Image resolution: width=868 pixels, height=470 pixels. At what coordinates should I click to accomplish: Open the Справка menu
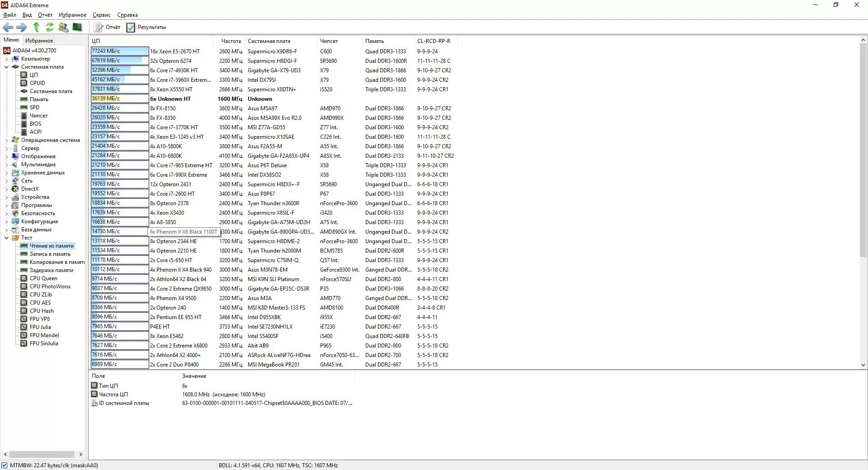coord(127,15)
